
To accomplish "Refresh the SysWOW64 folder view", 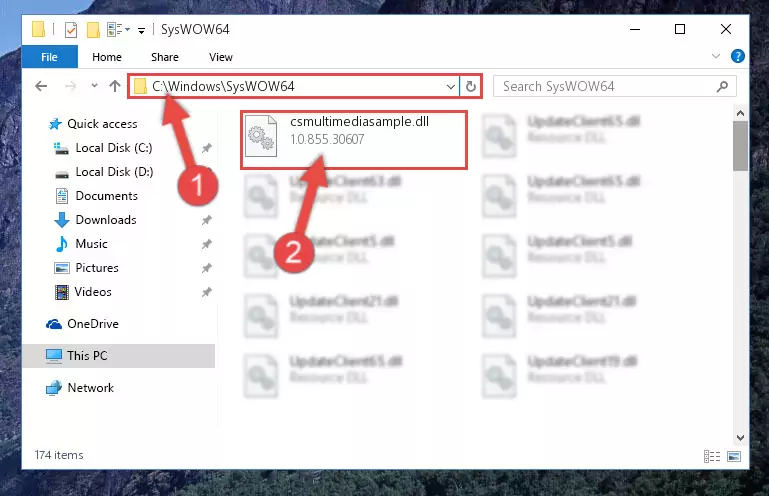I will [x=471, y=87].
